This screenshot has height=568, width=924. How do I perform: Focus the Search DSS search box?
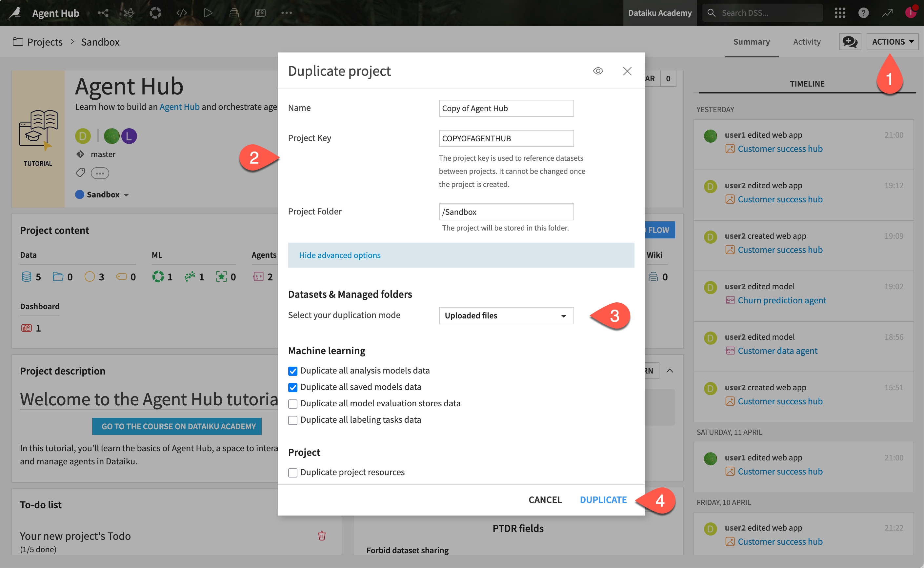(x=762, y=13)
